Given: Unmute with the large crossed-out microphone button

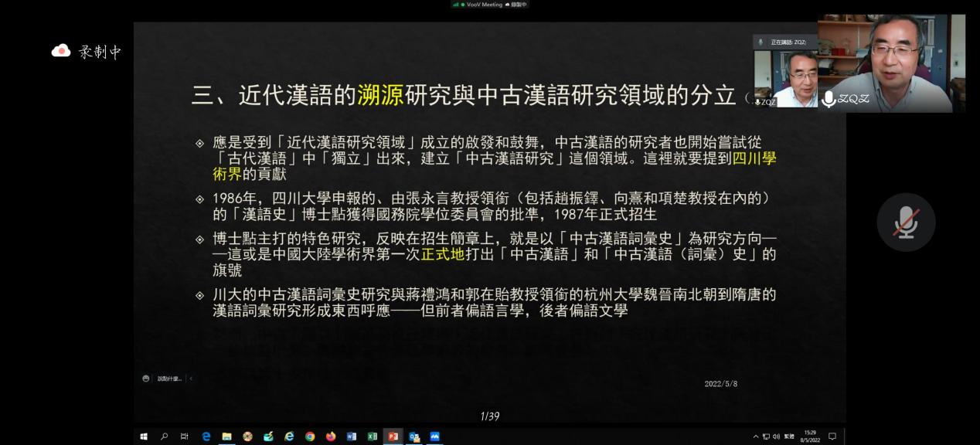Looking at the screenshot, I should [906, 222].
